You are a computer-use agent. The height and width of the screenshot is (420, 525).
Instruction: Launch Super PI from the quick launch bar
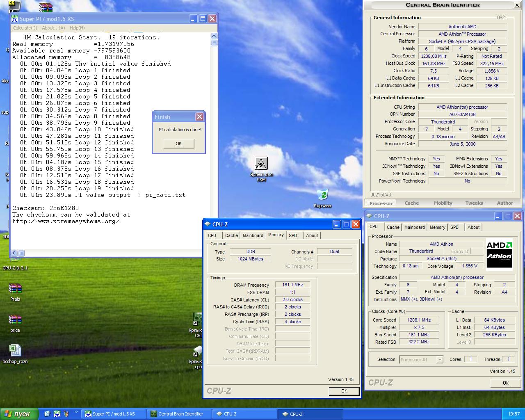click(x=57, y=414)
